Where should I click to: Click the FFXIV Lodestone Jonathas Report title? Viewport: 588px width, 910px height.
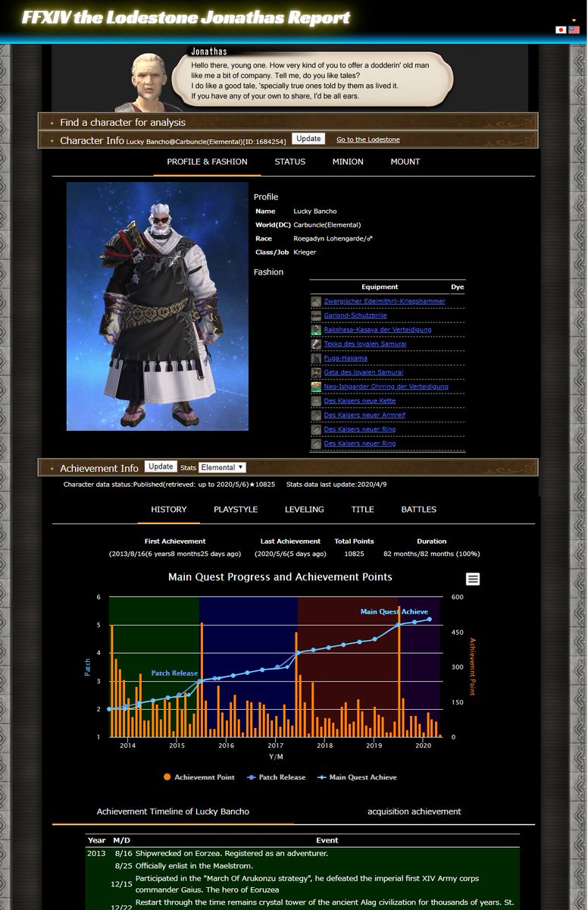186,18
